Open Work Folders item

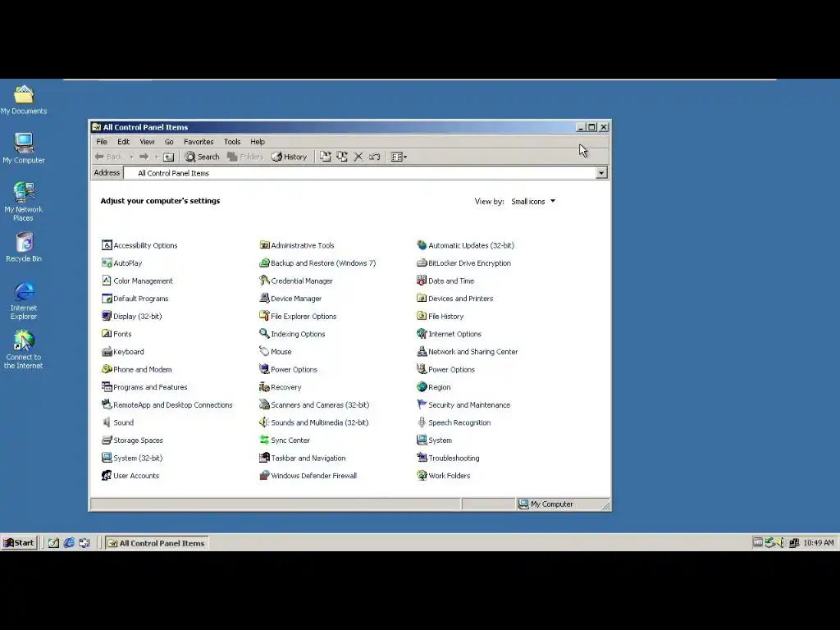tap(444, 475)
